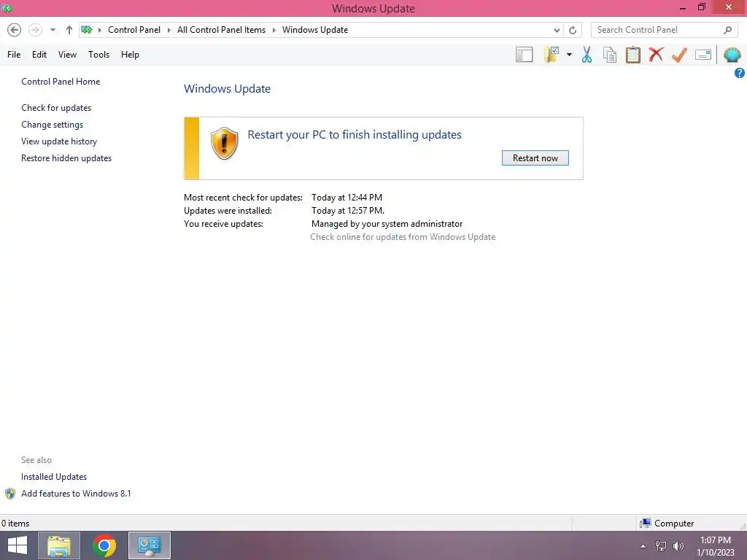747x560 pixels.
Task: Open Help with the blue question mark
Action: pyautogui.click(x=740, y=73)
